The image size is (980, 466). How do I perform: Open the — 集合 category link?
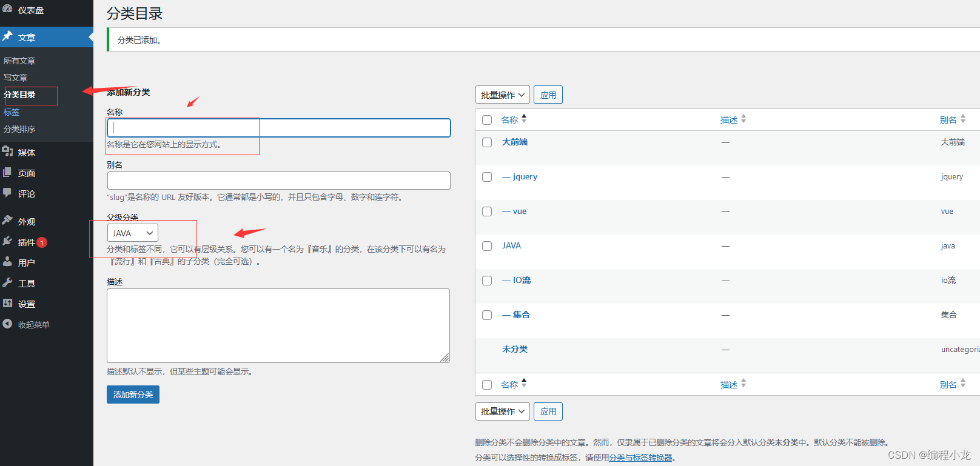(x=516, y=315)
